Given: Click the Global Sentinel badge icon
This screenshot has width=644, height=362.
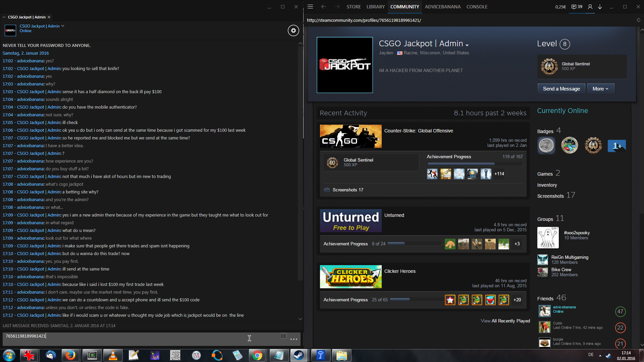Looking at the screenshot, I should [x=549, y=66].
